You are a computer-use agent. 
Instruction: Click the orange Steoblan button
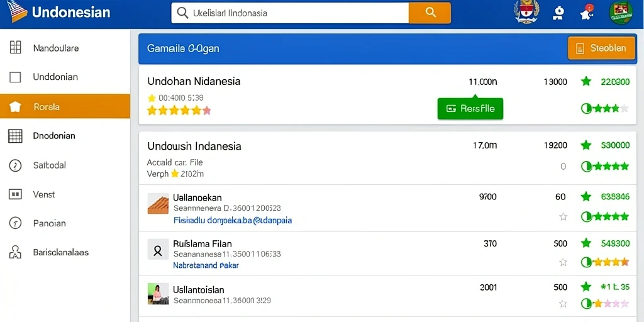coord(601,48)
